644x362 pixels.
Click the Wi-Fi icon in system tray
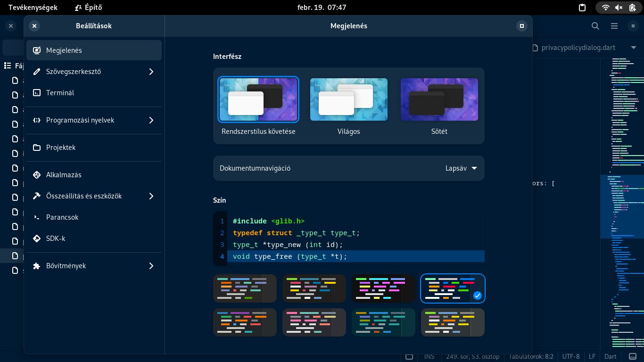tap(606, 8)
